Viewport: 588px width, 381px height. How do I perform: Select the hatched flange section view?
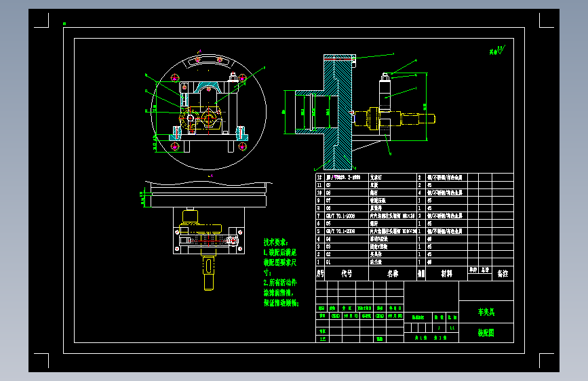324,113
